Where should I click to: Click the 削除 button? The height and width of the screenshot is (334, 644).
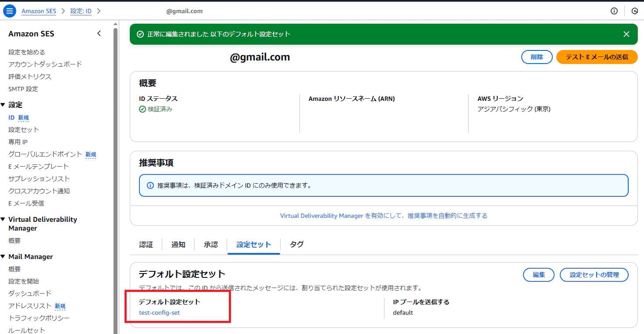click(537, 57)
